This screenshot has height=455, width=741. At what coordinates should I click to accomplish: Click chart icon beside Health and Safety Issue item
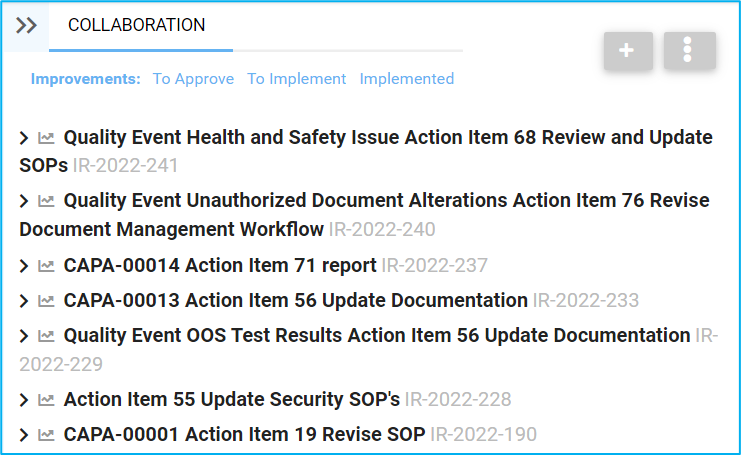coord(46,138)
